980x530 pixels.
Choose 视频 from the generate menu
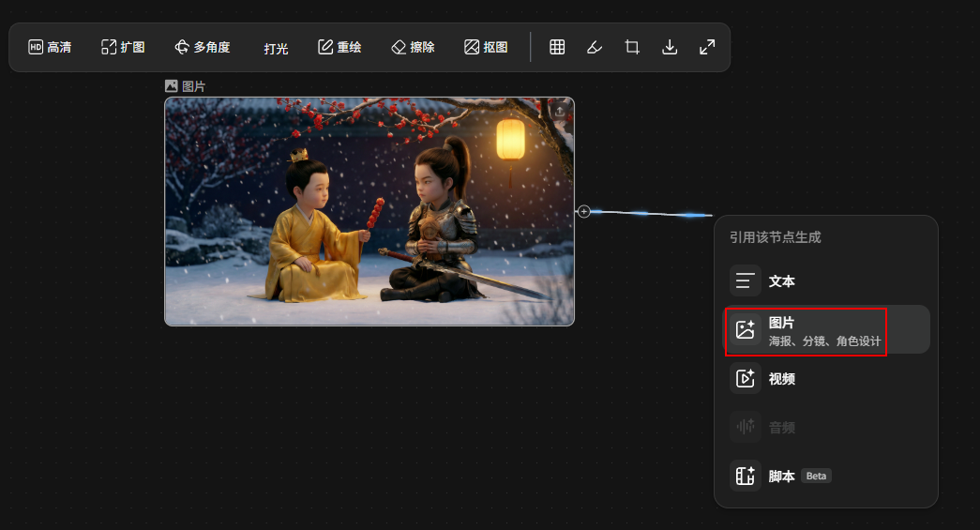tap(826, 379)
